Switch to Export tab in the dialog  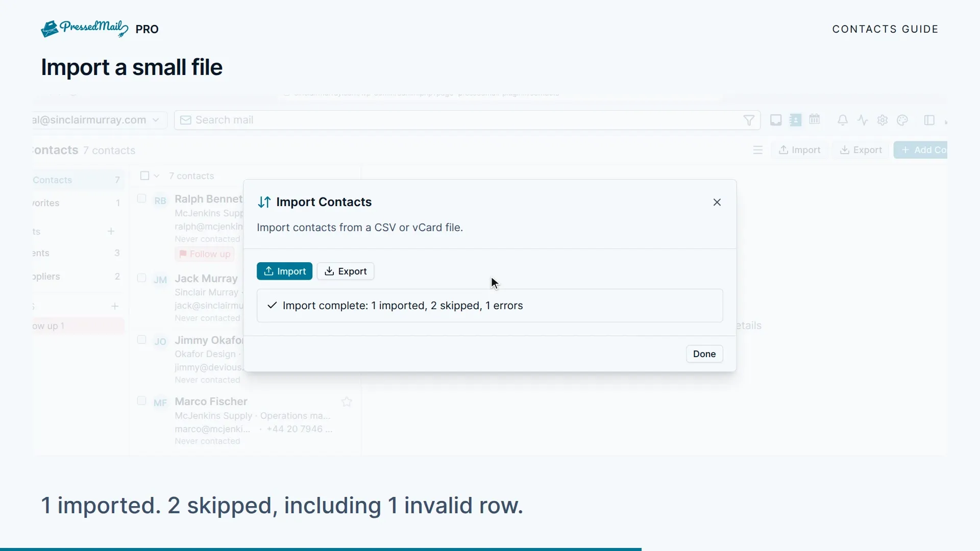(x=346, y=271)
